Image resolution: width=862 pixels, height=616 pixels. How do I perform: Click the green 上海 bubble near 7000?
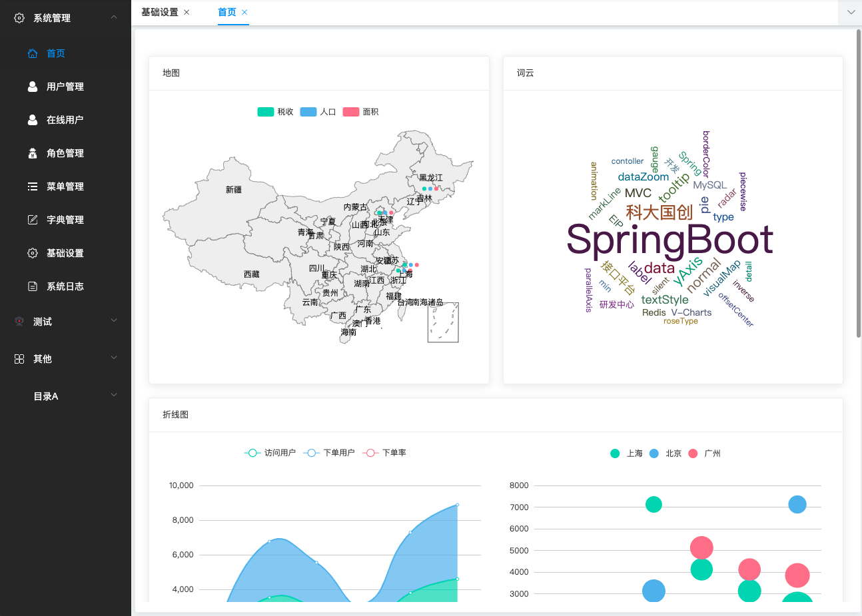tap(654, 505)
